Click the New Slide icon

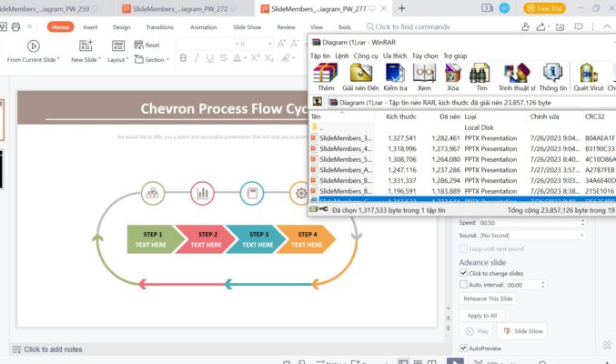point(86,46)
